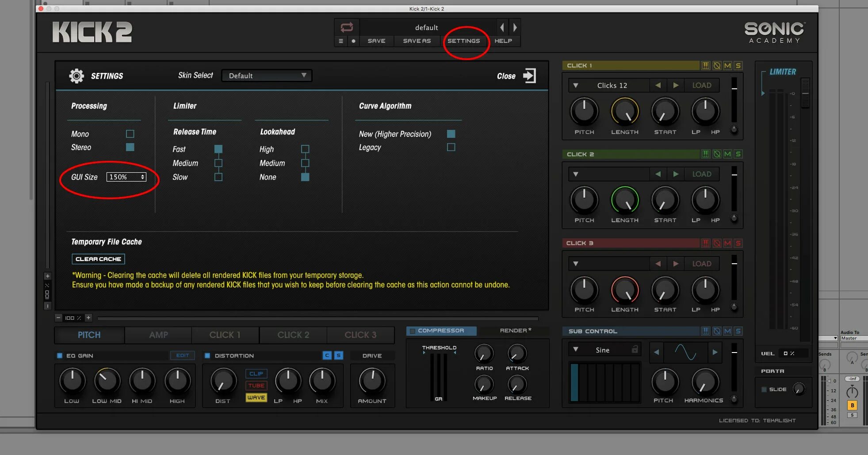This screenshot has width=868, height=455.
Task: Toggle Click 3 keyboard tracking icon
Action: pyautogui.click(x=706, y=243)
